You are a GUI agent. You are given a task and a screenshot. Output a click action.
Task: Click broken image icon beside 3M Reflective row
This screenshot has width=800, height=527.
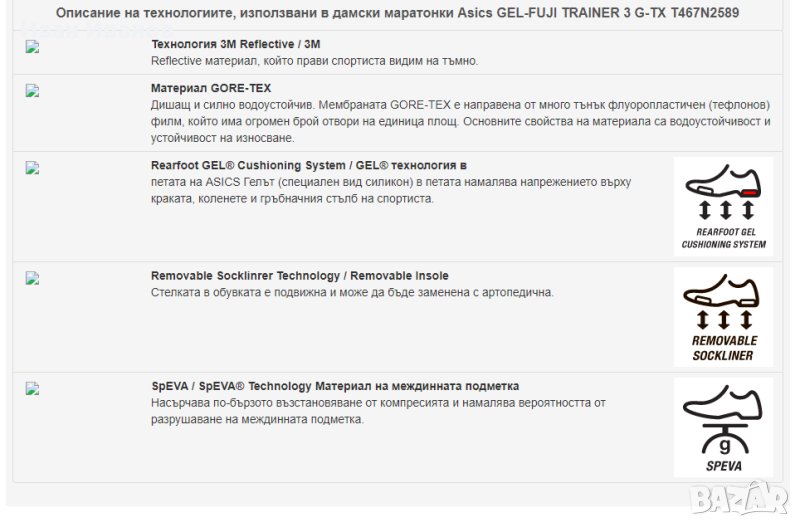(x=32, y=46)
